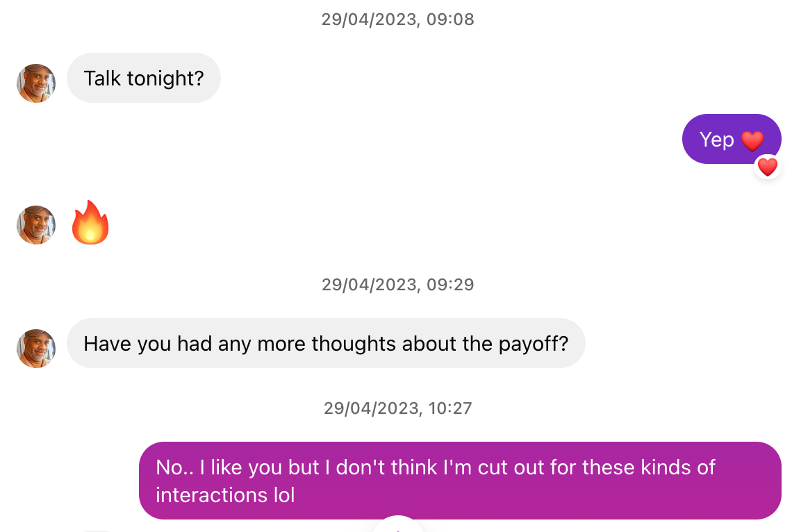Click the word "payoff?" in the gray message
Viewport: 792px width, 532px height.
[x=534, y=344]
